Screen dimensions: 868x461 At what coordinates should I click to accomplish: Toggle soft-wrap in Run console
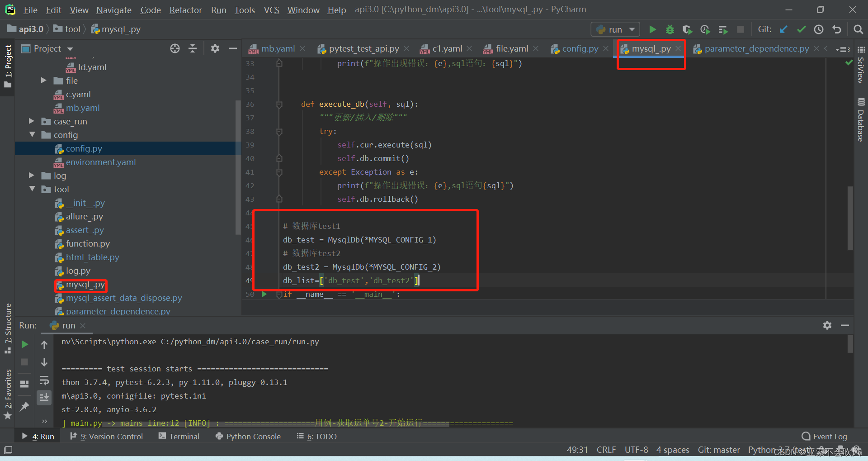[x=44, y=380]
